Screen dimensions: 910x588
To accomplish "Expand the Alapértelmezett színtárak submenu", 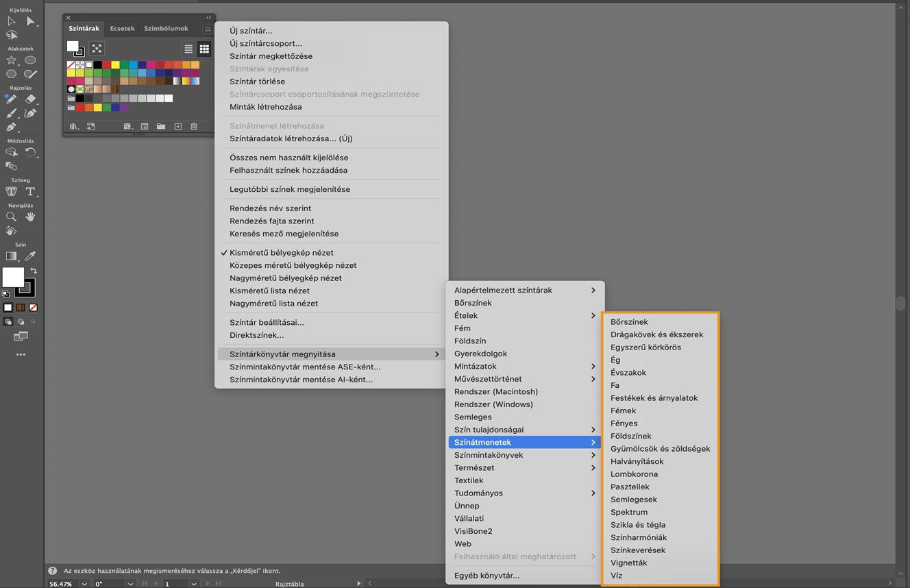I will 525,290.
